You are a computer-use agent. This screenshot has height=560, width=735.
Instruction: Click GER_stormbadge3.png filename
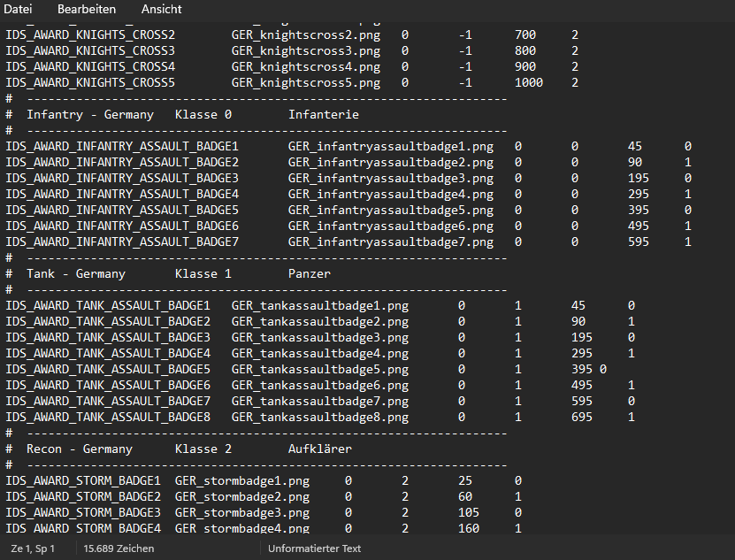pyautogui.click(x=241, y=512)
